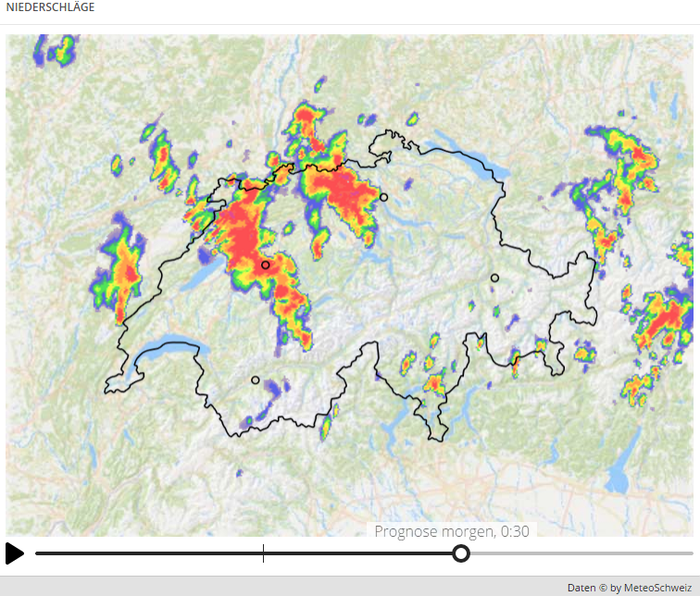Click the NIEDERSCHLÄGE heading
The image size is (700, 596).
point(50,7)
